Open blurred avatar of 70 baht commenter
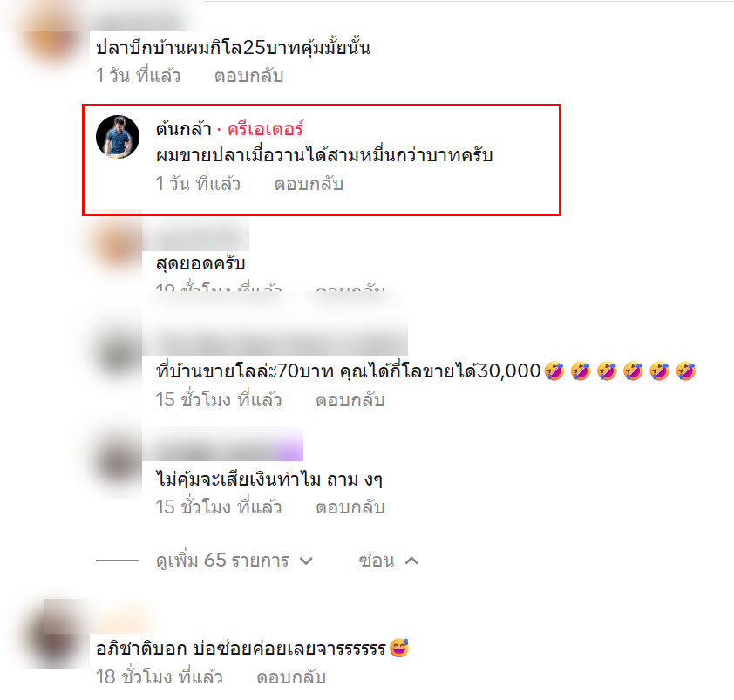This screenshot has width=734, height=700. [x=118, y=355]
